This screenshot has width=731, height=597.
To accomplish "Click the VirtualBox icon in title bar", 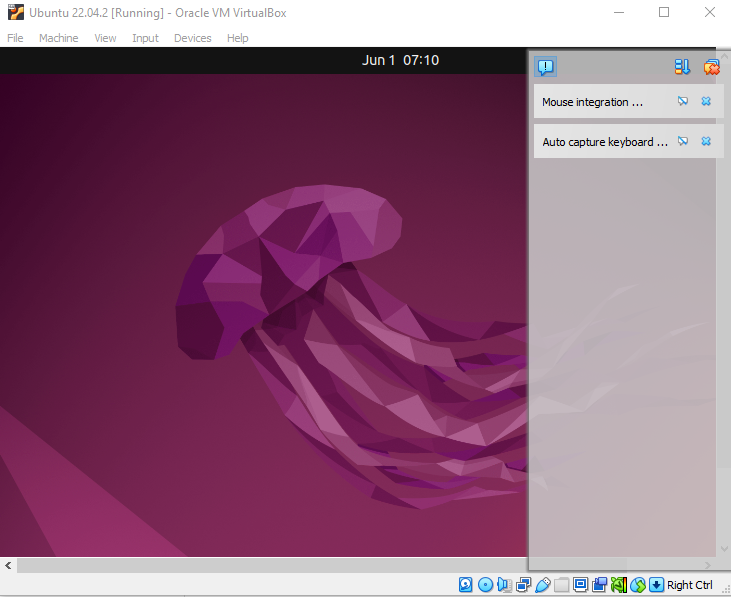I will click(16, 12).
